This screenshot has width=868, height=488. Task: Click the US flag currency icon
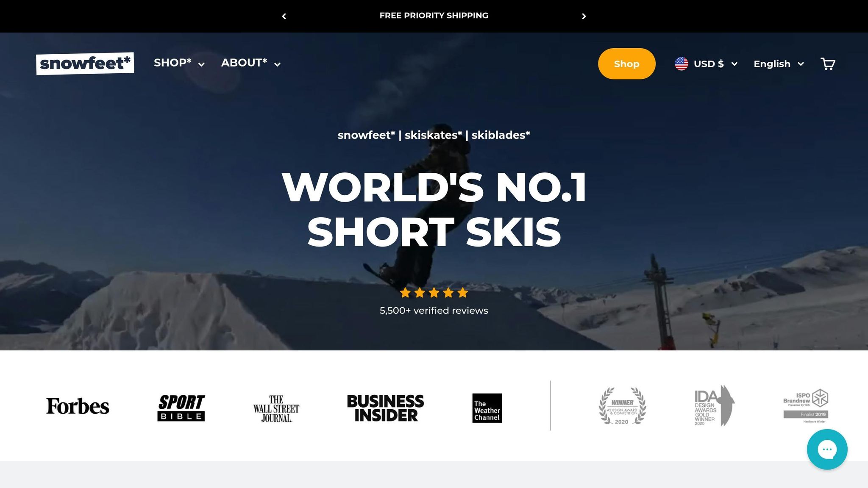pyautogui.click(x=681, y=64)
